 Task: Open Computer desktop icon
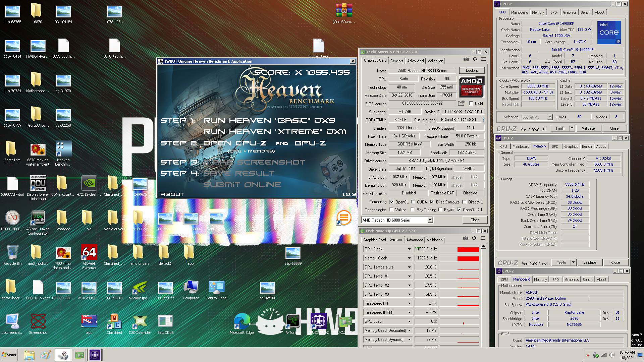(x=191, y=290)
